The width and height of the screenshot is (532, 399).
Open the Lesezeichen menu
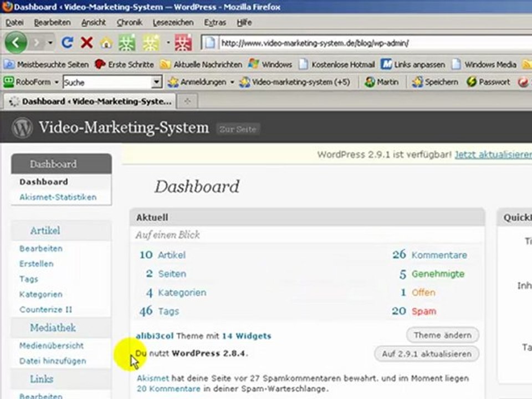[173, 22]
